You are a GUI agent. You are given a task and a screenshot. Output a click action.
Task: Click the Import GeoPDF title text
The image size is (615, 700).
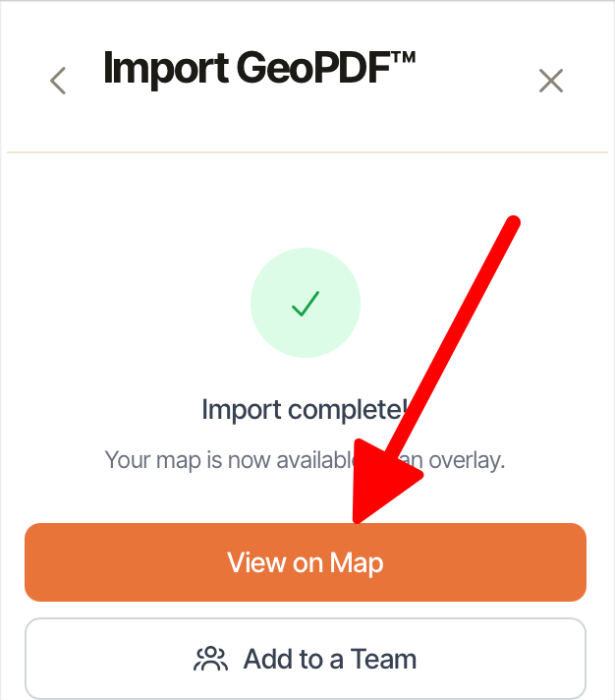pos(259,69)
